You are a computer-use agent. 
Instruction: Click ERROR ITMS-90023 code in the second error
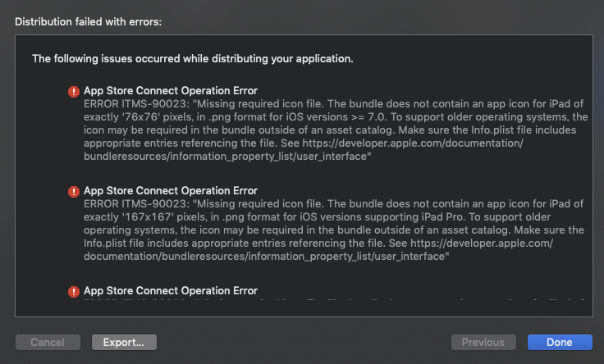[137, 204]
